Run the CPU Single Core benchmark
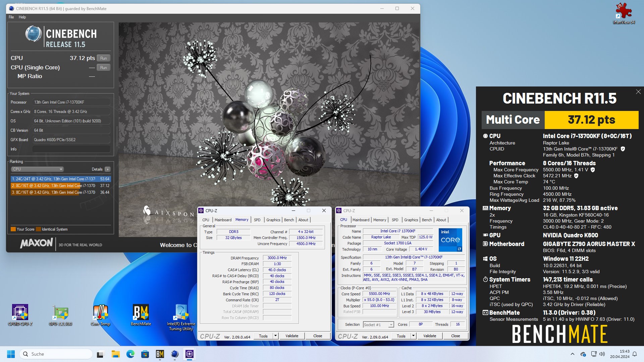This screenshot has width=644, height=362. pos(104,68)
